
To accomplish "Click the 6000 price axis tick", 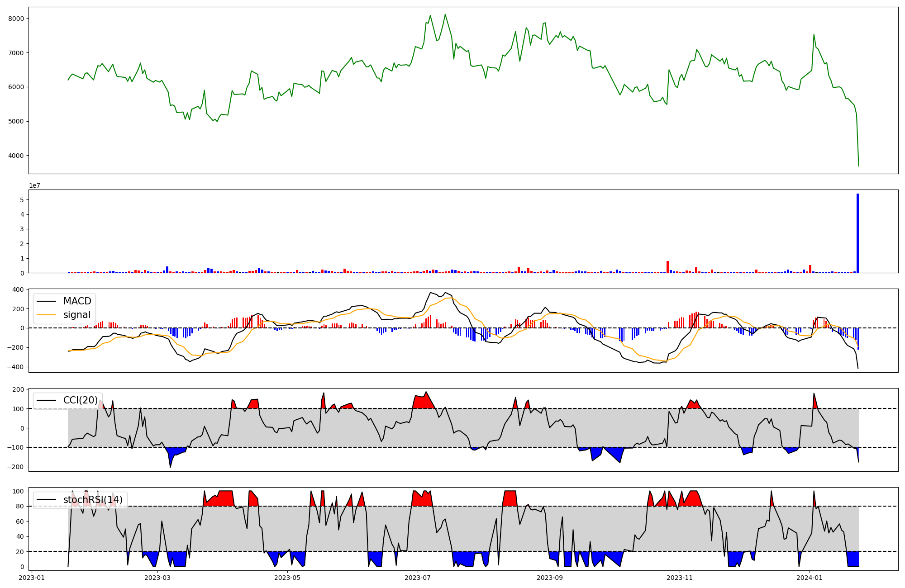I will pyautogui.click(x=16, y=87).
